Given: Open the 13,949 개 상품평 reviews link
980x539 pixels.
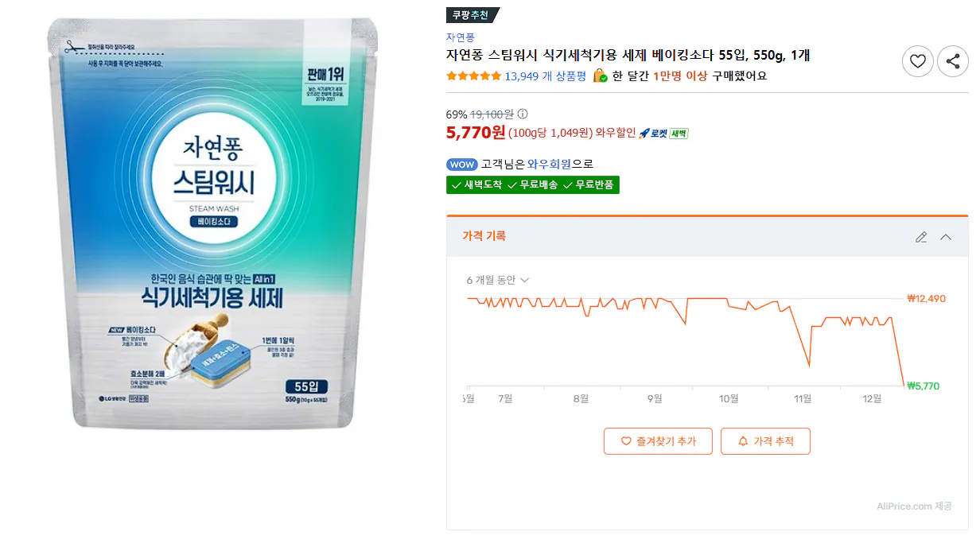Looking at the screenshot, I should [x=547, y=76].
